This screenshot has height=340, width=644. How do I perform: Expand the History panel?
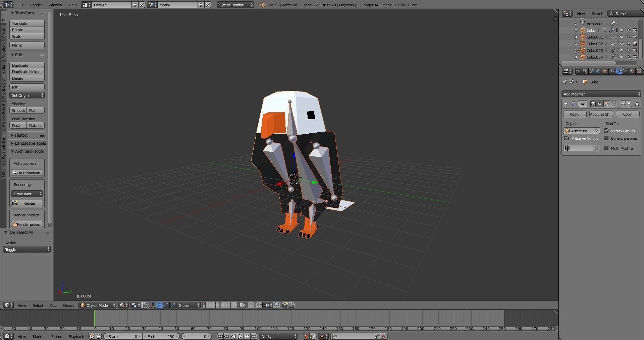point(21,135)
